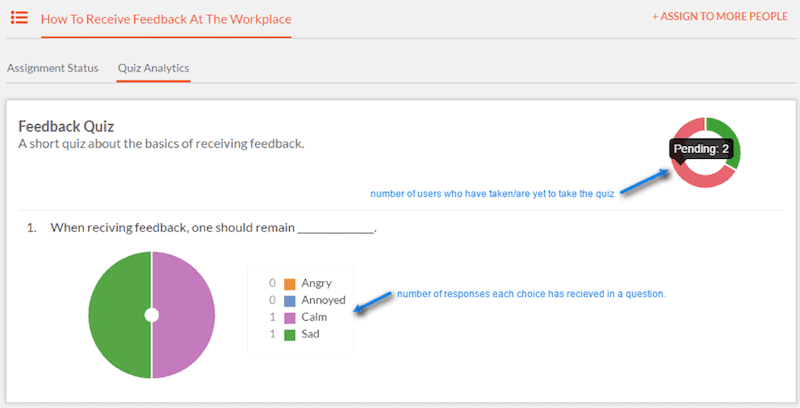Image resolution: width=800 pixels, height=408 pixels.
Task: Toggle the Calm legend label
Action: tap(314, 317)
